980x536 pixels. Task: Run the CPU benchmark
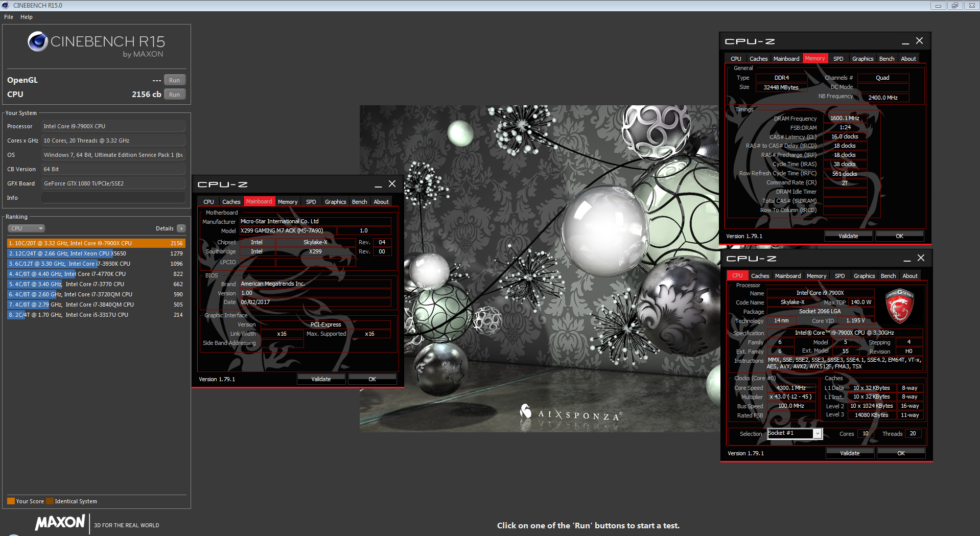coord(175,95)
